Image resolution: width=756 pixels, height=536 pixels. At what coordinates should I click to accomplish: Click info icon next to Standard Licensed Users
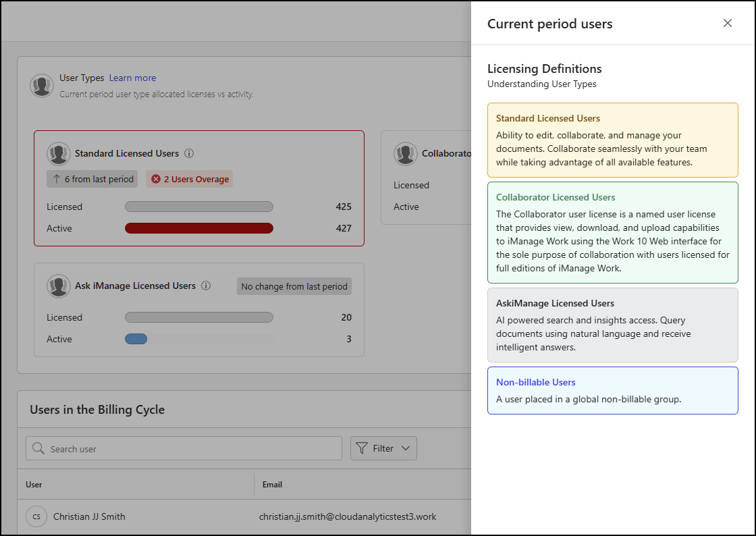[x=189, y=153]
